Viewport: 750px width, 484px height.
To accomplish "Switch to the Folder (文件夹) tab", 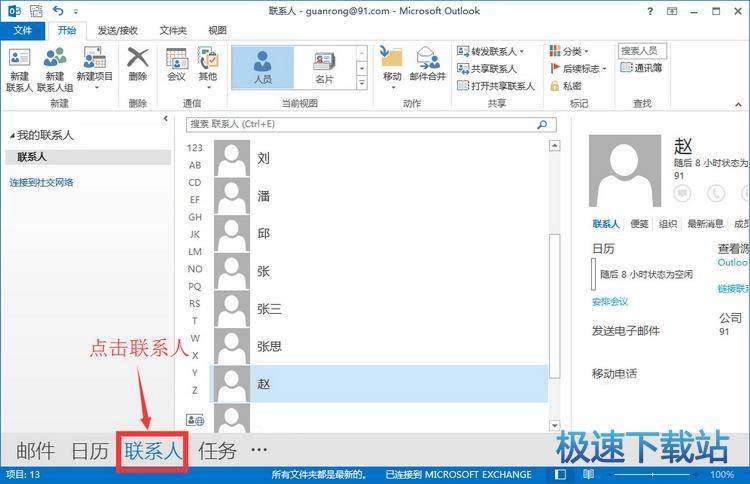I will (x=173, y=31).
